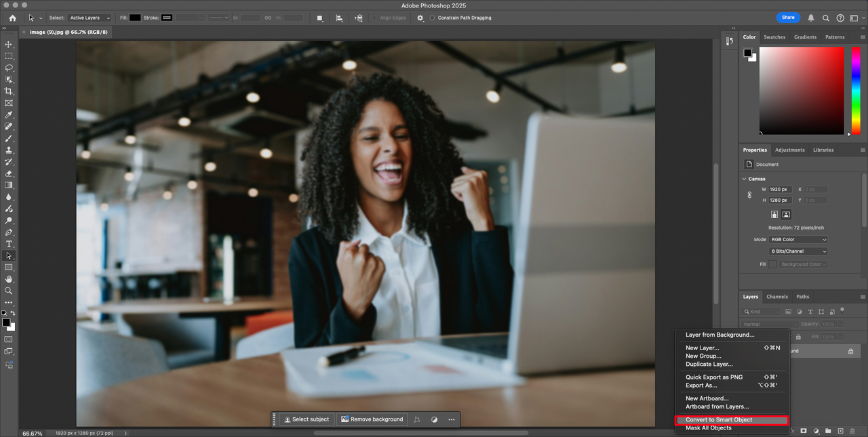Click delete layer trash icon
The image size is (868, 437).
[x=852, y=431]
